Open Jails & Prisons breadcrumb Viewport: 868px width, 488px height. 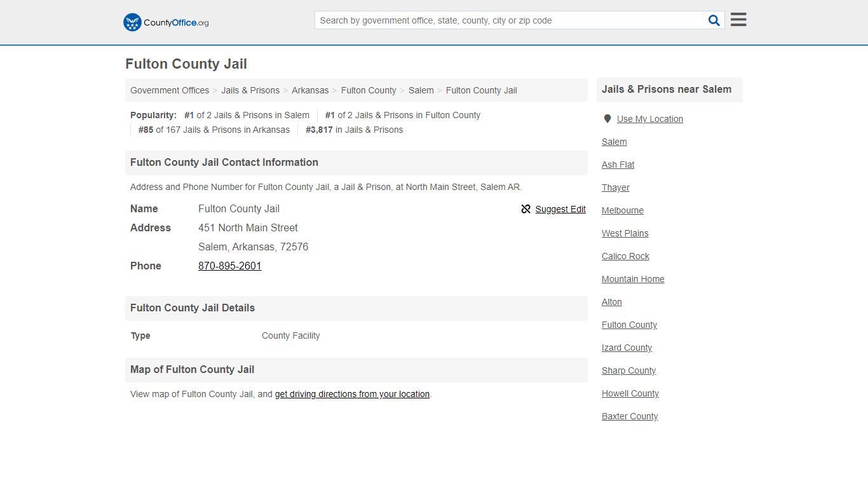tap(250, 90)
